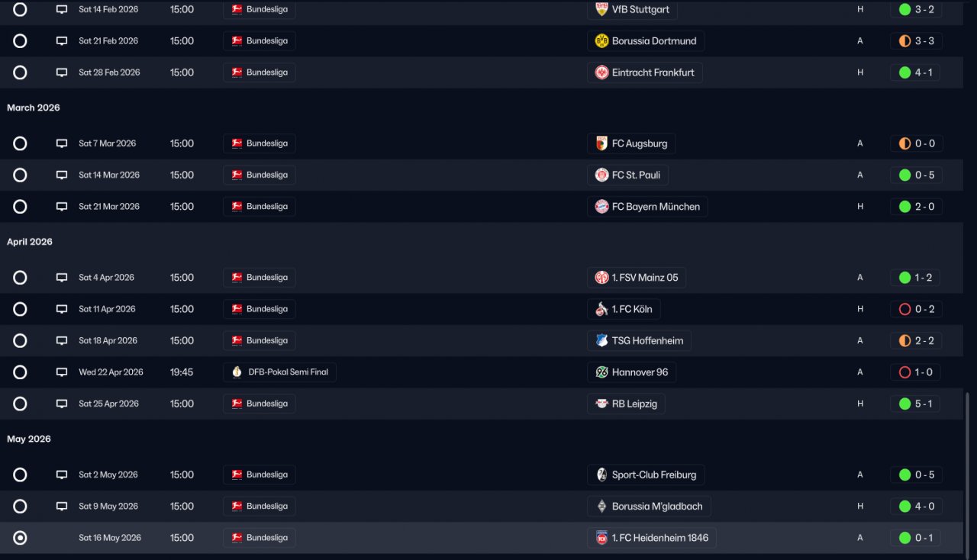Screen dimensions: 977x560
Task: Click the FC Bayern München club crest
Action: point(601,207)
